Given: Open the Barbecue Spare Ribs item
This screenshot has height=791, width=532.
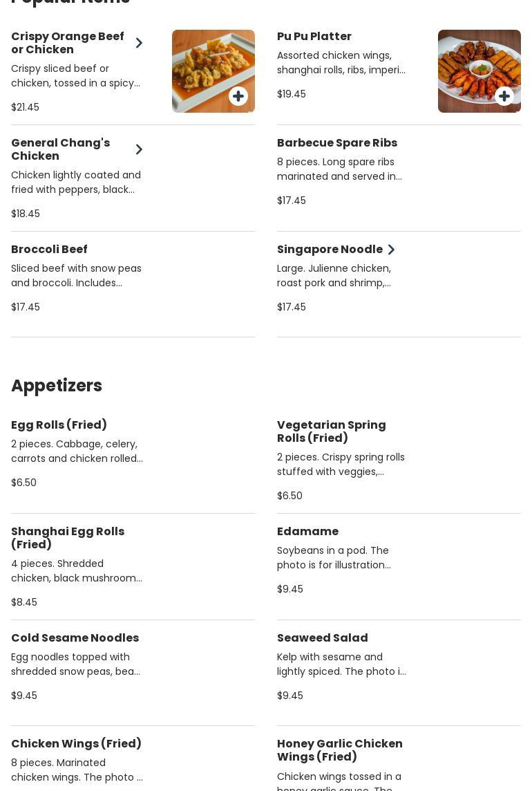Looking at the screenshot, I should pos(337,143).
